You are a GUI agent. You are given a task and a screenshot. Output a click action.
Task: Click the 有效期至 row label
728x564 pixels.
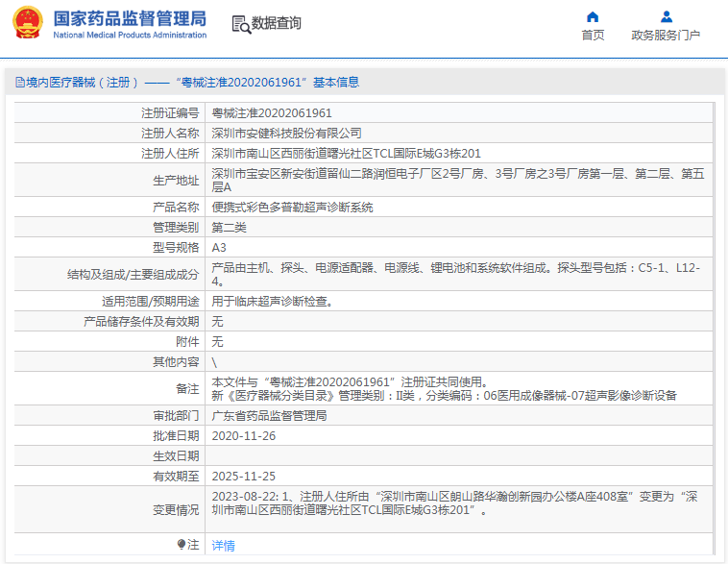176,477
